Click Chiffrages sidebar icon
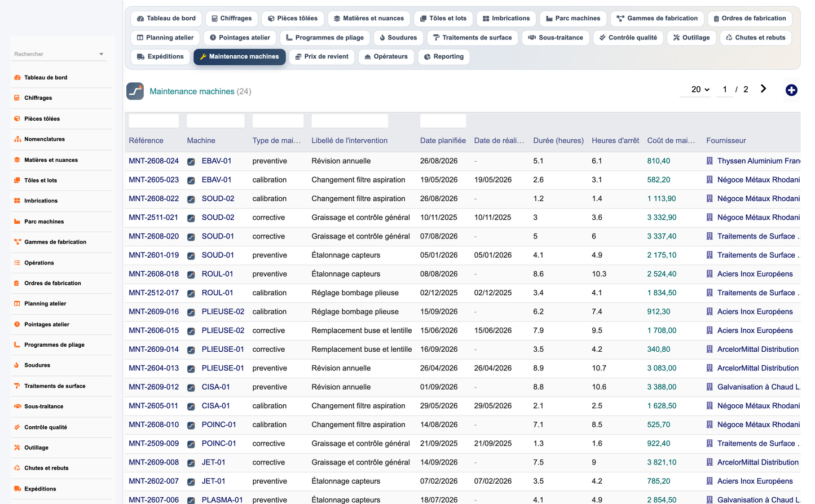The width and height of the screenshot is (815, 504). coord(17,98)
